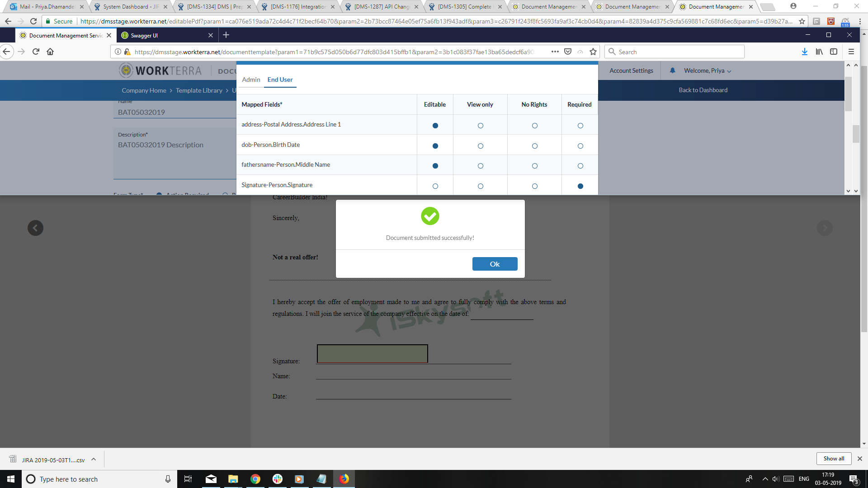
Task: Open Firefox library icon
Action: click(819, 52)
